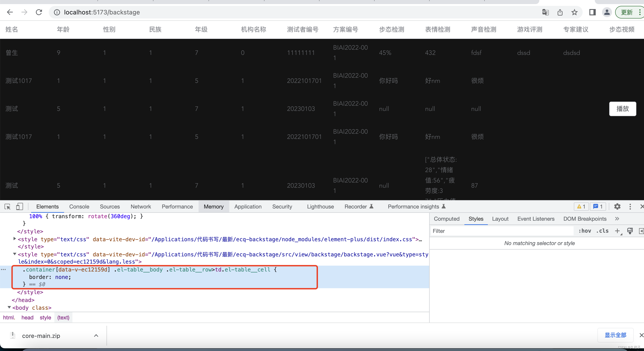
Task: Open DevTools settings gear
Action: tap(617, 206)
